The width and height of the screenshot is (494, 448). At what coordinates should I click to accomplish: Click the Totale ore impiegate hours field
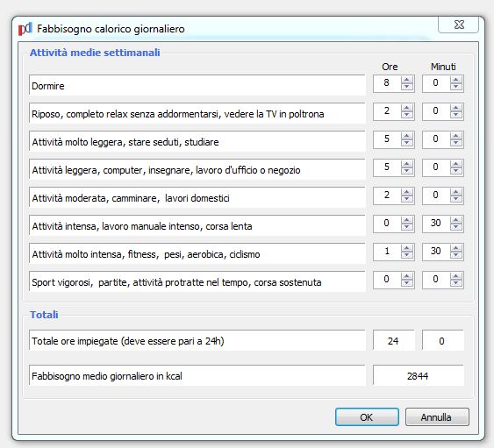point(393,341)
